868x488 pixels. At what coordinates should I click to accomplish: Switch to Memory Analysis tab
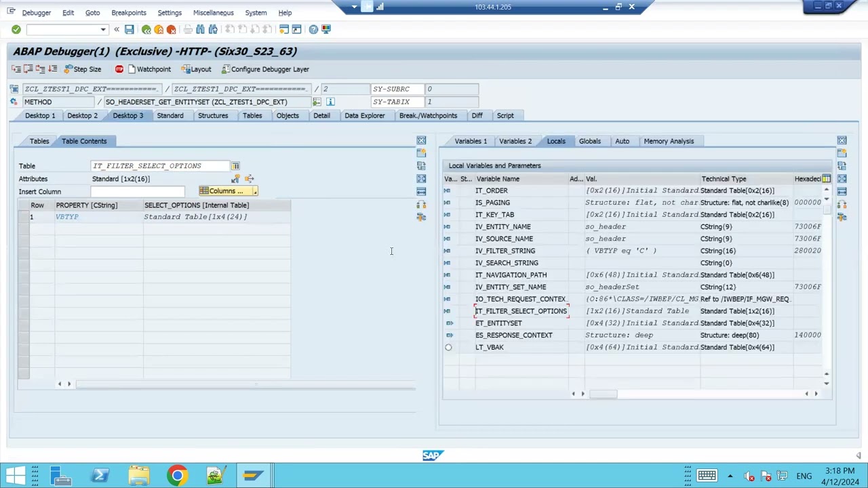click(669, 141)
